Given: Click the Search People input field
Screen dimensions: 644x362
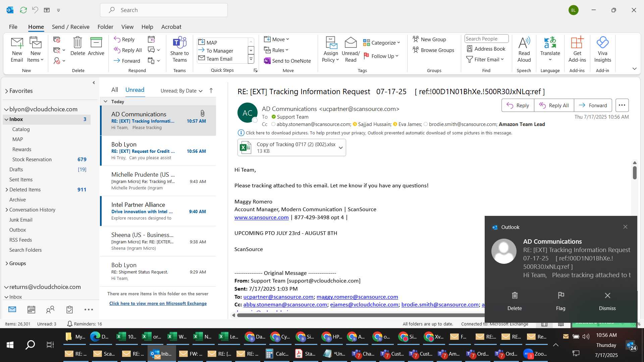Looking at the screenshot, I should coord(486,39).
